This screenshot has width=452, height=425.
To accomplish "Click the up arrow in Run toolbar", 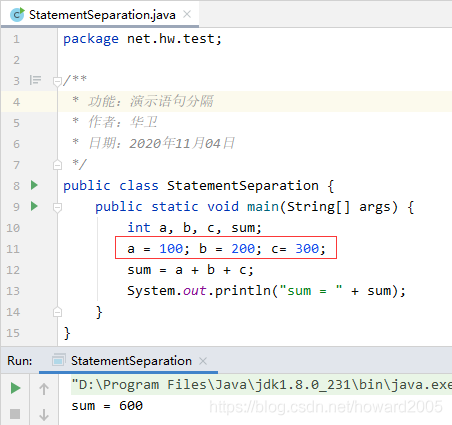I will coord(44,389).
